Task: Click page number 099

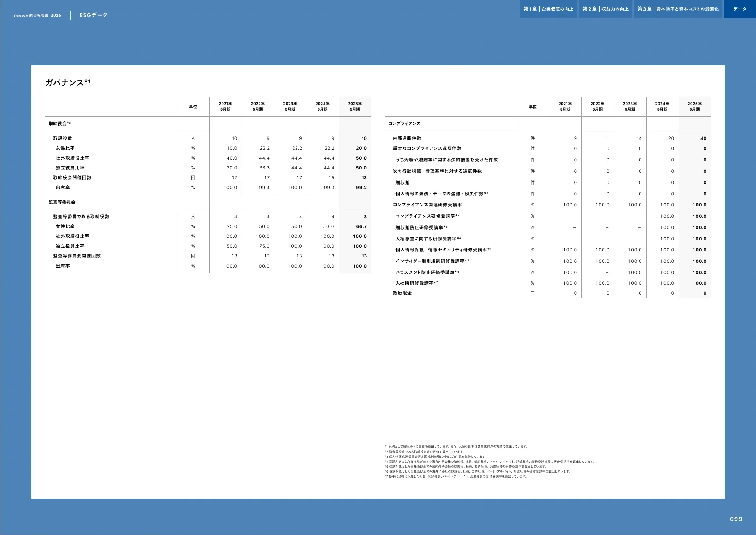Action: coord(736,519)
